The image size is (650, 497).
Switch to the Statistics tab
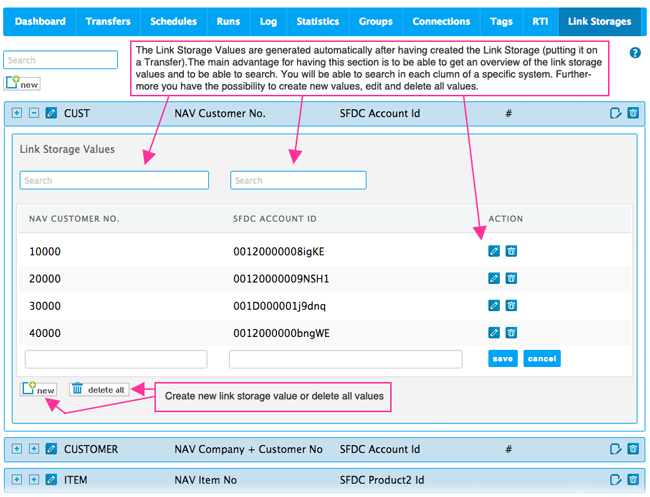[318, 22]
